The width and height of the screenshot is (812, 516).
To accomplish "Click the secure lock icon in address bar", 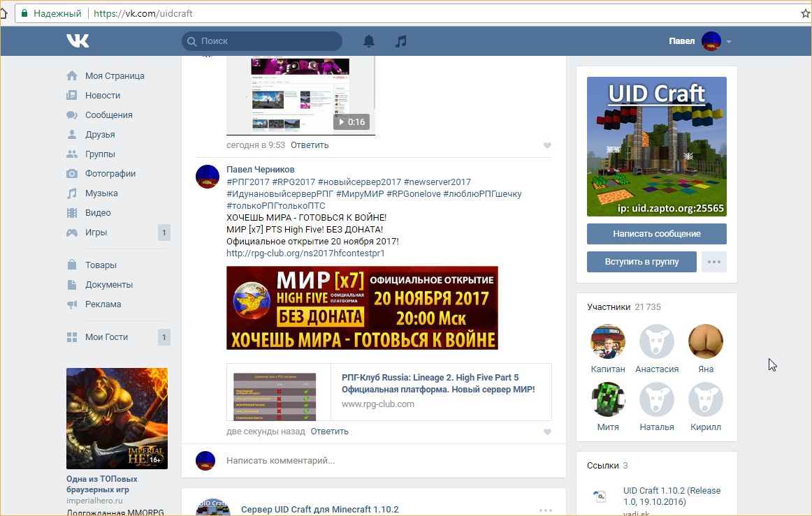I will click(x=24, y=13).
